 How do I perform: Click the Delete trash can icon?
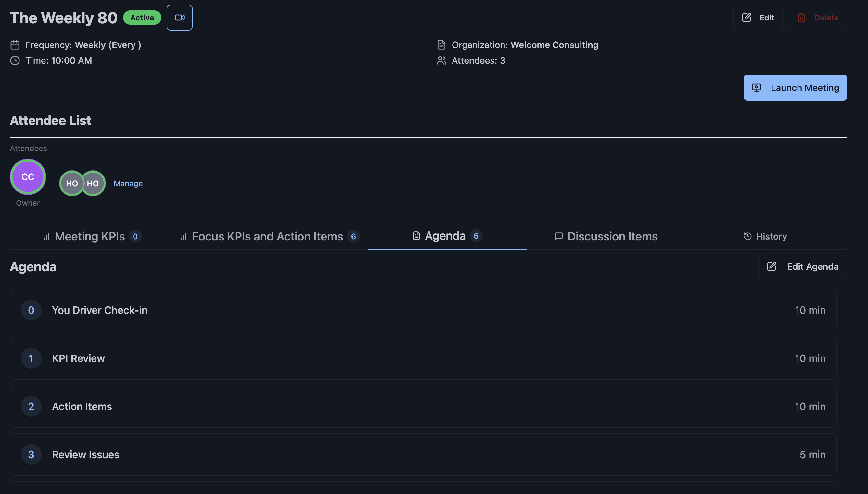coord(801,18)
